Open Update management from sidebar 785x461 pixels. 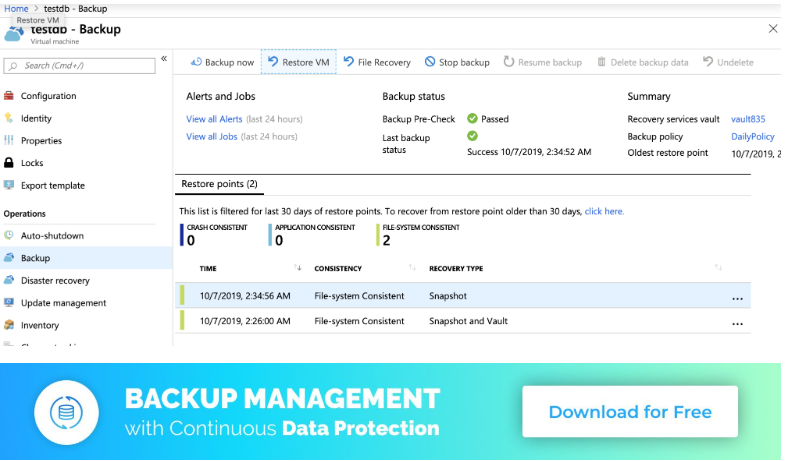(63, 303)
